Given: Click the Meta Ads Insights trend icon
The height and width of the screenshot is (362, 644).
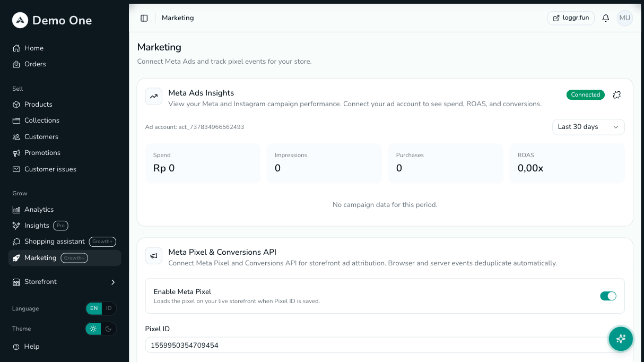Looking at the screenshot, I should 154,97.
